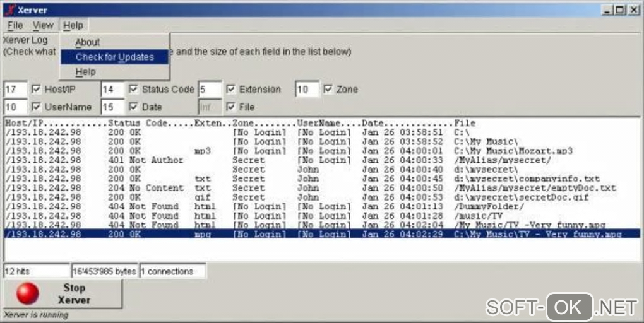The width and height of the screenshot is (644, 323).
Task: Maximize the Xerver window
Action: (620, 10)
